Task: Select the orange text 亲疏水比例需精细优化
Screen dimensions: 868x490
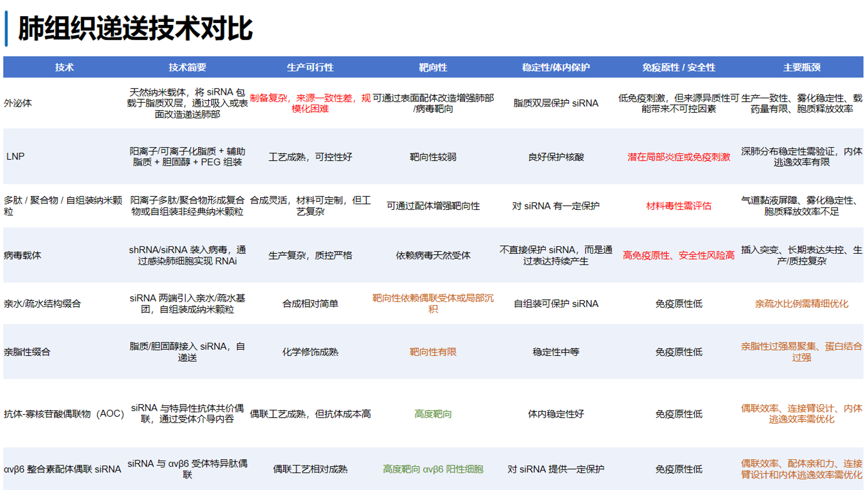Action: click(801, 303)
